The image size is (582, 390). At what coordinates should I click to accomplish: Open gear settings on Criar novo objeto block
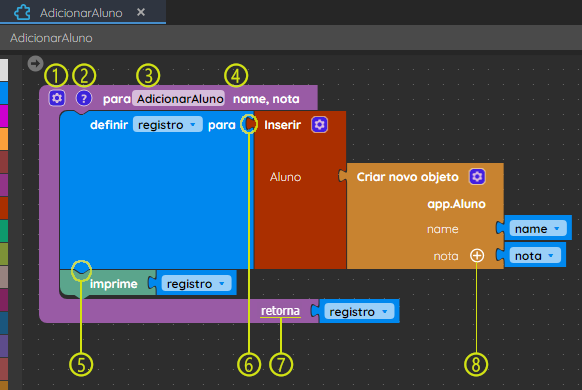click(477, 177)
